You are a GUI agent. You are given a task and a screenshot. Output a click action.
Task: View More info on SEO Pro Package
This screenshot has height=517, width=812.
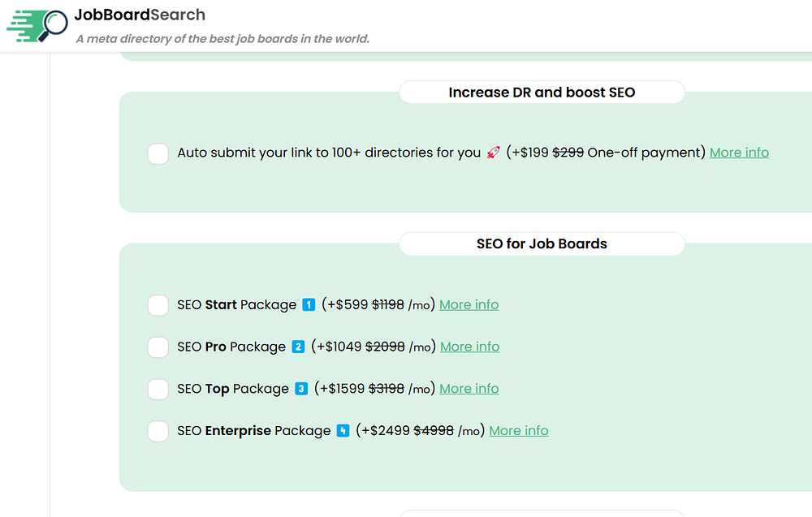470,347
